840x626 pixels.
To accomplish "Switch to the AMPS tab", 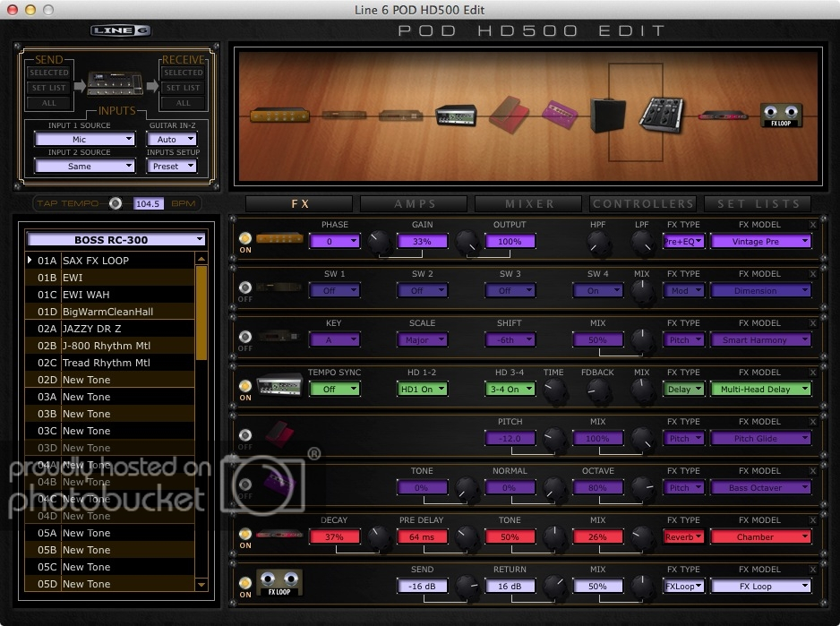I will pos(415,204).
